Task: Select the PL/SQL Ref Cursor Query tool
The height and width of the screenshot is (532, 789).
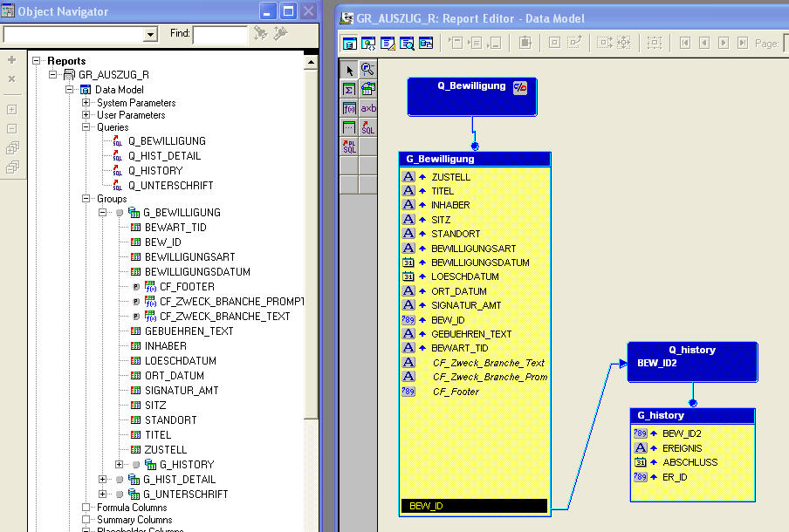Action: coord(349,147)
